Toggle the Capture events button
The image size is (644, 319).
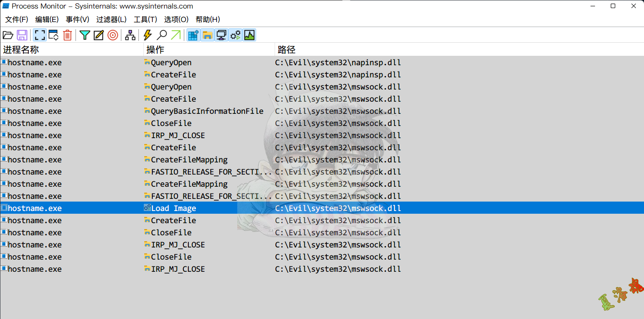pos(40,35)
